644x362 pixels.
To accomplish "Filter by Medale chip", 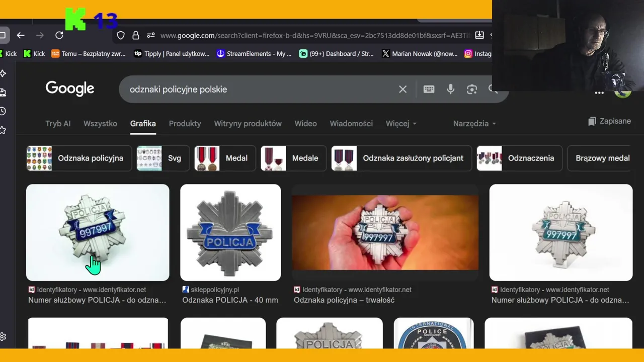I will (293, 158).
